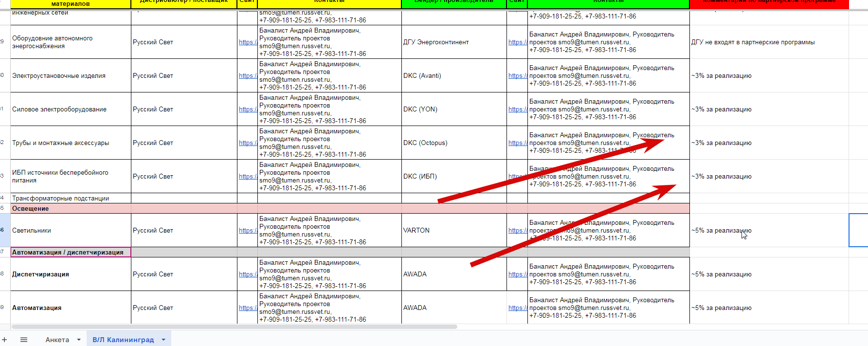Open supplier site link in DKC (YON) row
Image resolution: width=868 pixels, height=346 pixels.
coord(248,109)
